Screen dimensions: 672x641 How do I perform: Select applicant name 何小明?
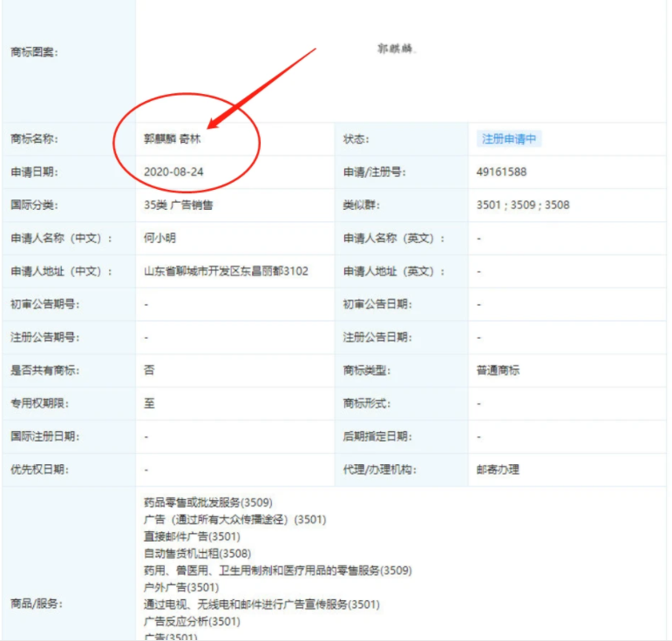click(160, 238)
